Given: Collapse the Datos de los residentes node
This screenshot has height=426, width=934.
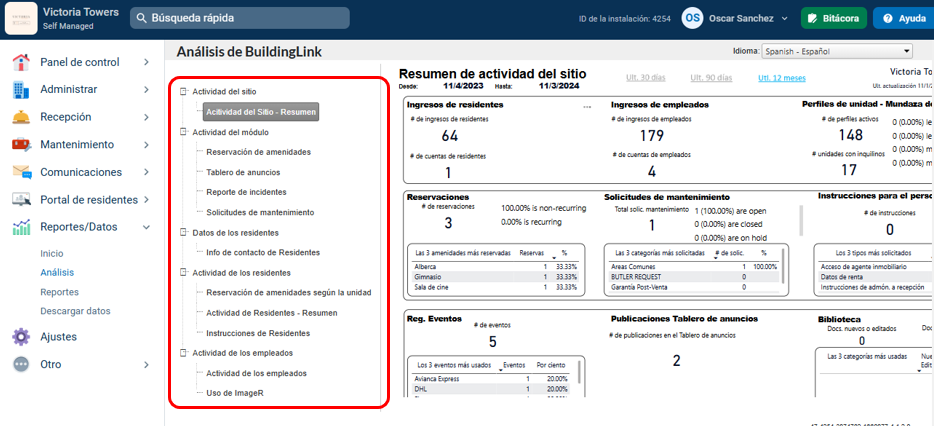Looking at the screenshot, I should coord(183,232).
